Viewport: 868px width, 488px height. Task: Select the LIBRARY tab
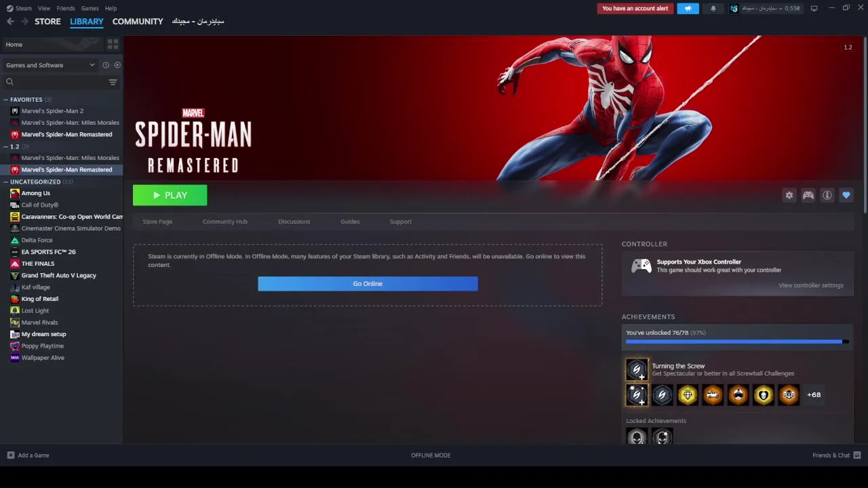[x=87, y=22]
